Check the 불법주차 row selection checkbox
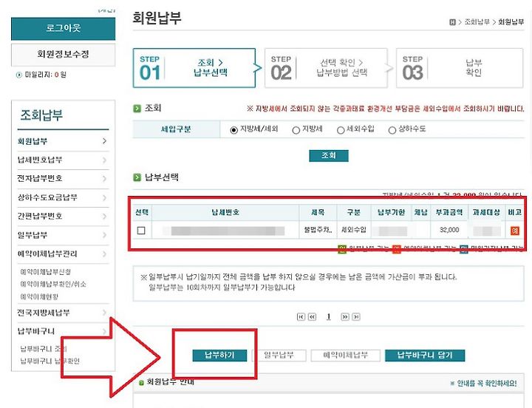This screenshot has width=532, height=408. (141, 231)
